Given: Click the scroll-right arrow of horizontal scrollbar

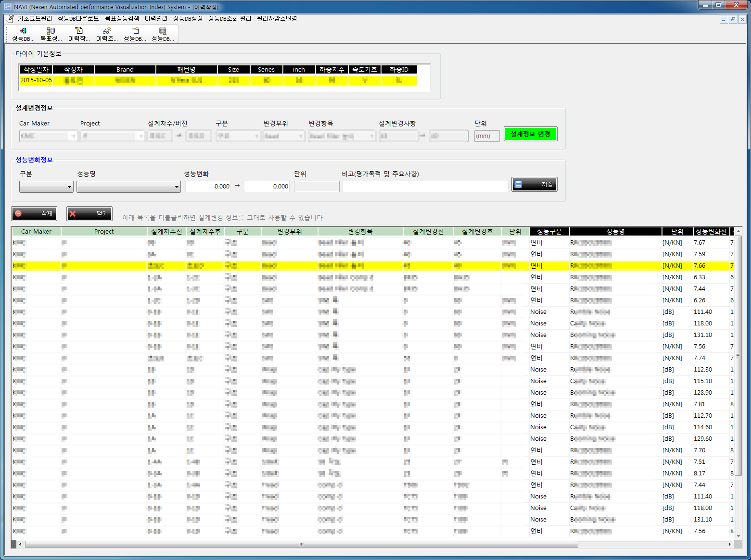Looking at the screenshot, I should 730,545.
